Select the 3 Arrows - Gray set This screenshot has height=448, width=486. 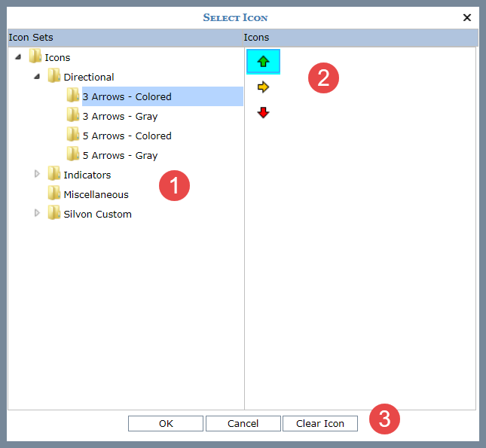[x=120, y=116]
